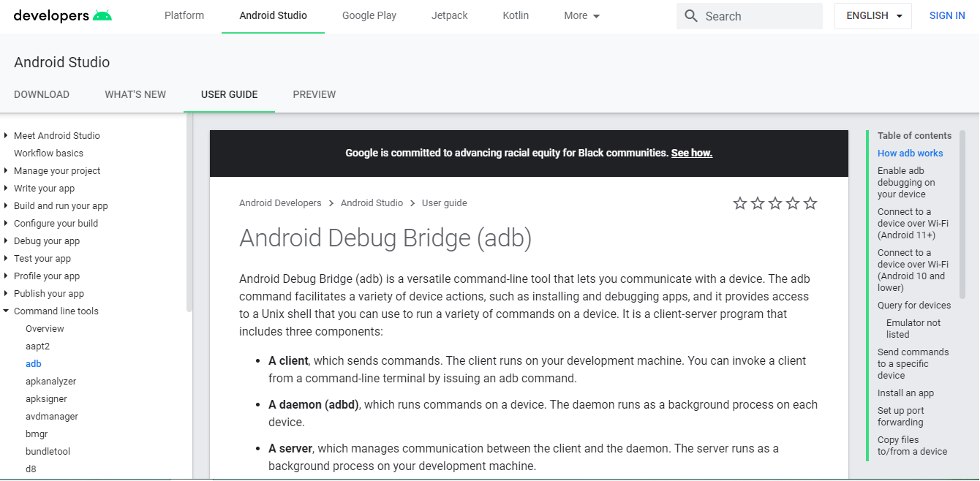The width and height of the screenshot is (980, 481).
Task: Rate the page two stars
Action: point(758,203)
